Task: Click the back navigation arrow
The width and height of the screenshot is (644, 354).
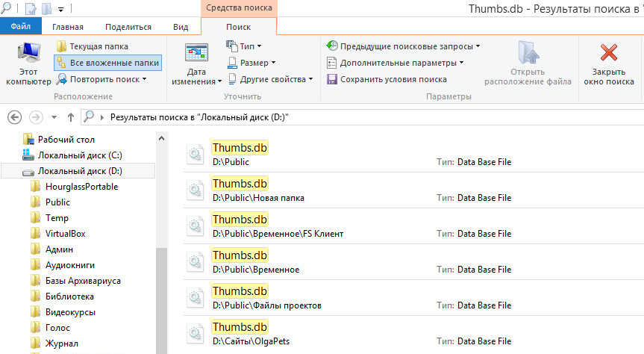Action: 14,117
